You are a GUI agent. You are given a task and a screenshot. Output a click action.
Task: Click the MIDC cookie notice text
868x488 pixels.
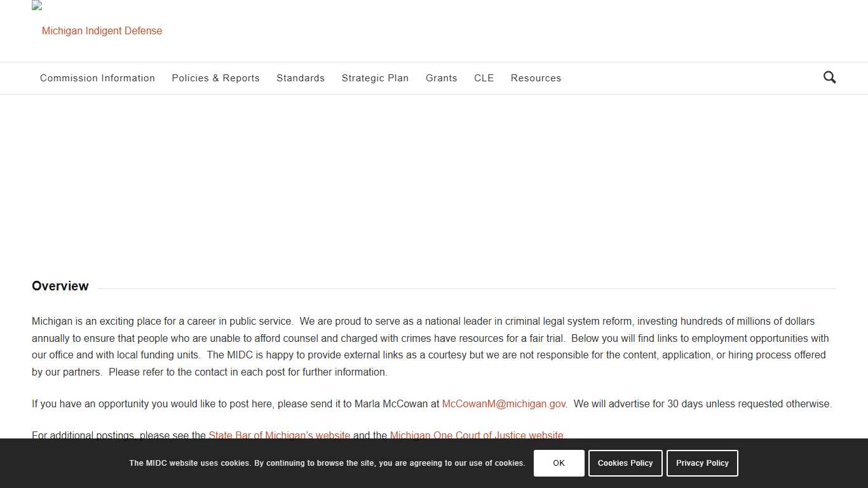(x=327, y=463)
